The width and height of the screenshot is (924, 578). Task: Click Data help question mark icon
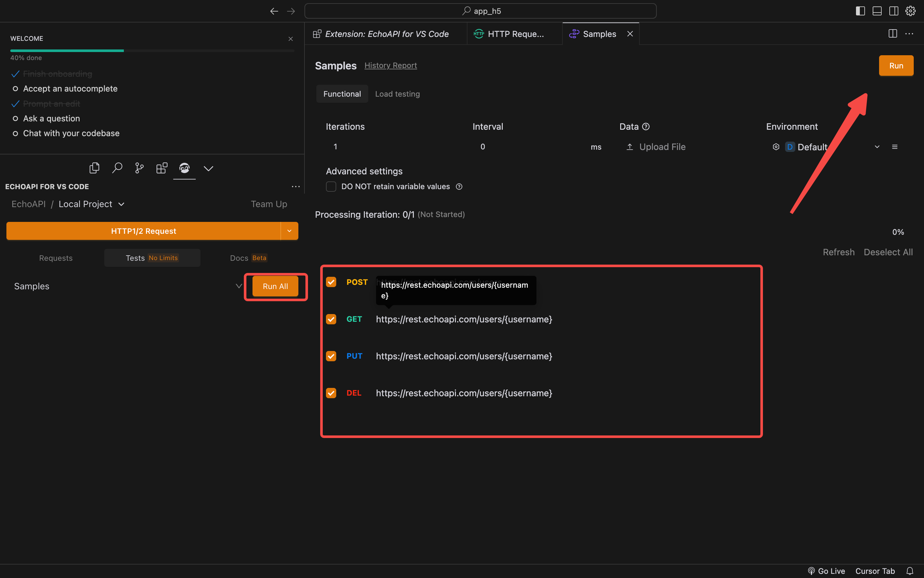(646, 127)
